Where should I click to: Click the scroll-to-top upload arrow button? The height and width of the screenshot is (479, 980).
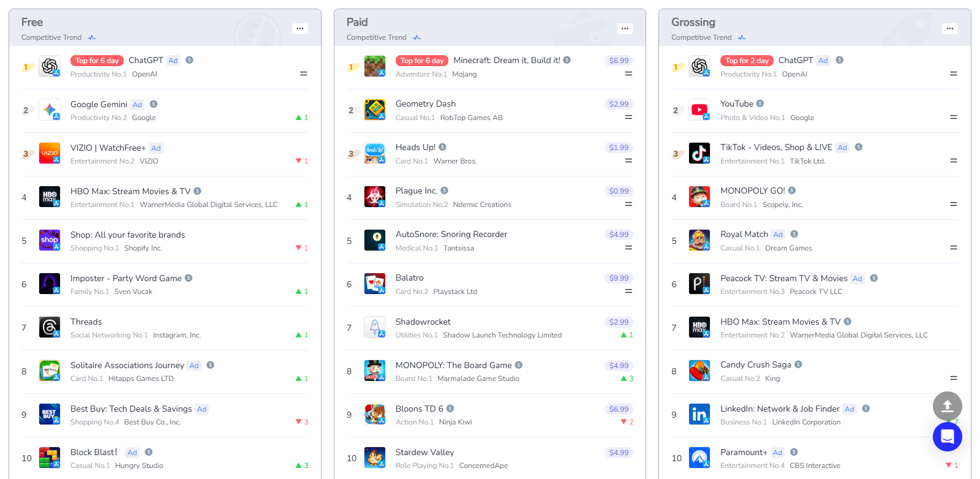(947, 406)
